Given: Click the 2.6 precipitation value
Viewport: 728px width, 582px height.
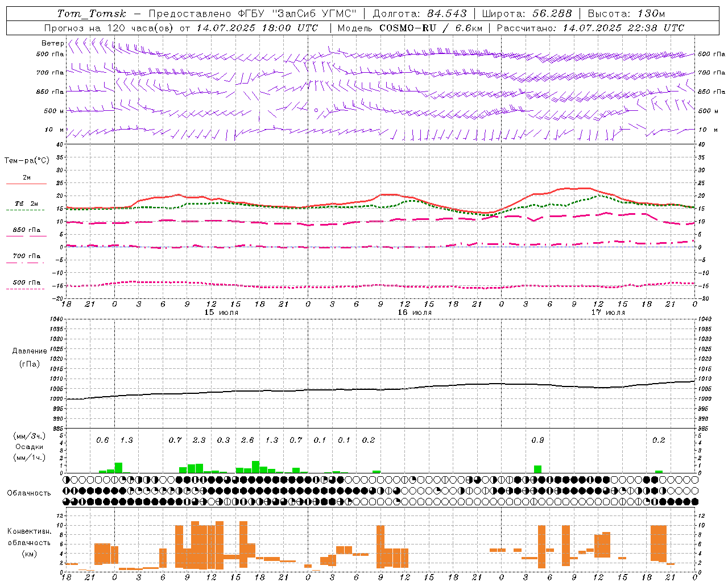Looking at the screenshot, I should tap(247, 440).
